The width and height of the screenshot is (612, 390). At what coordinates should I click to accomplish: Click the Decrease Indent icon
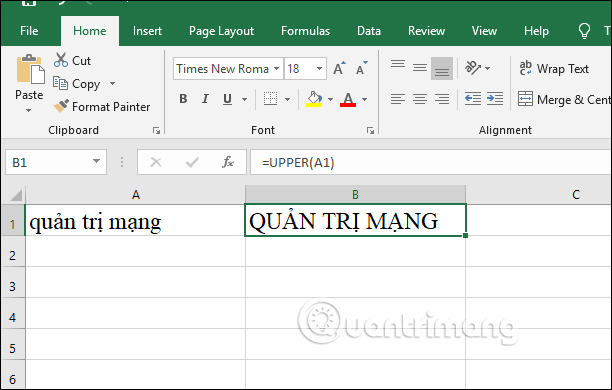(473, 99)
